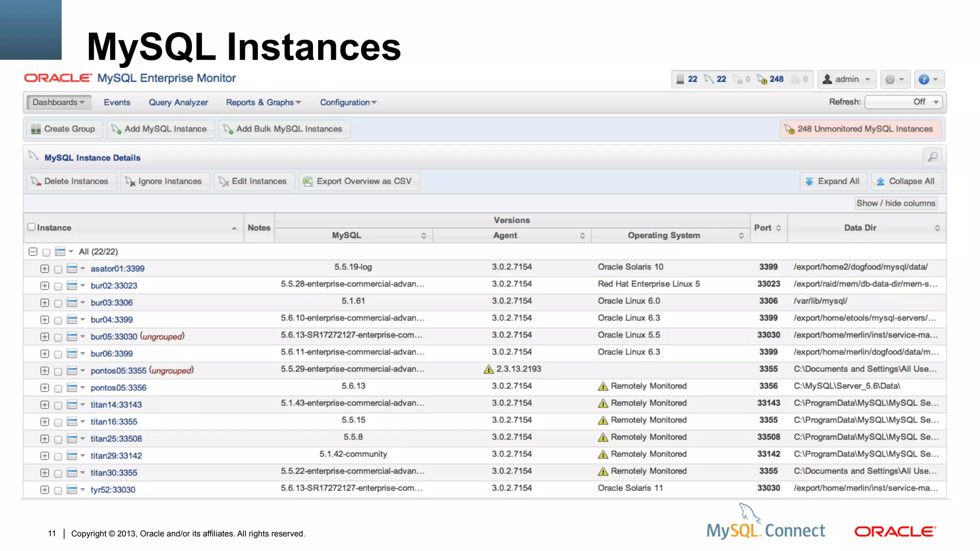Click Export Overview as CSV
The image size is (980, 551).
point(359,181)
